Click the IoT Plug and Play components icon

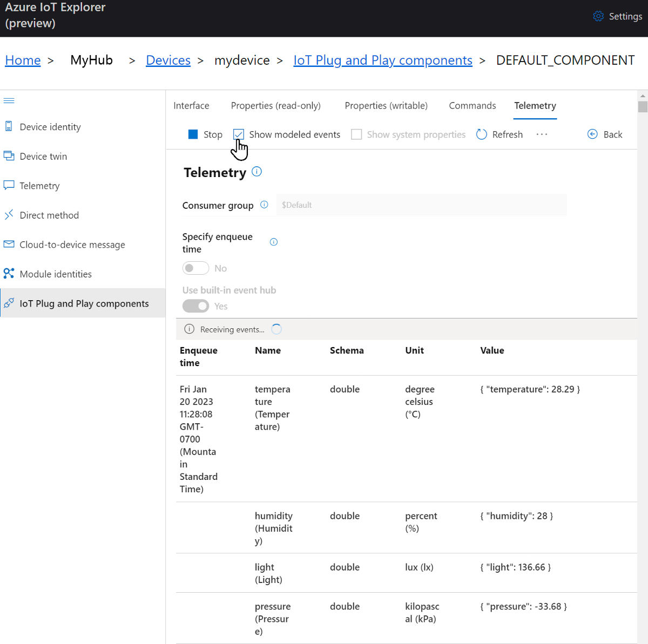tap(9, 303)
